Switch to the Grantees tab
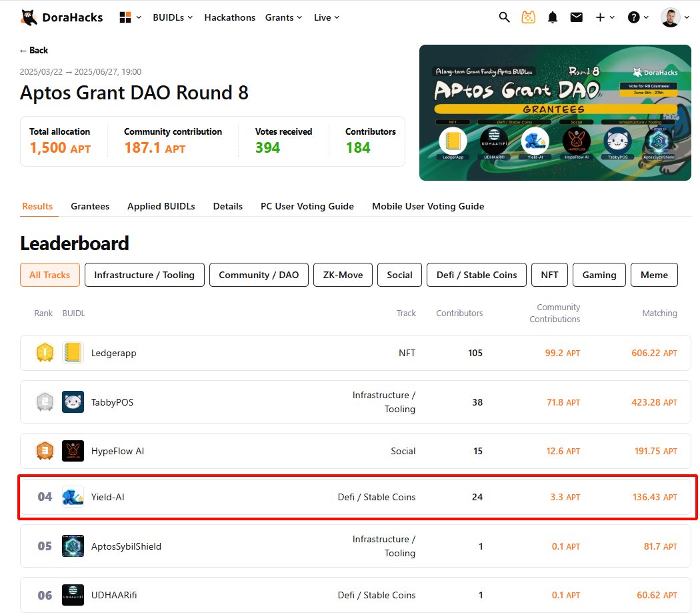The image size is (700, 615). tap(90, 206)
